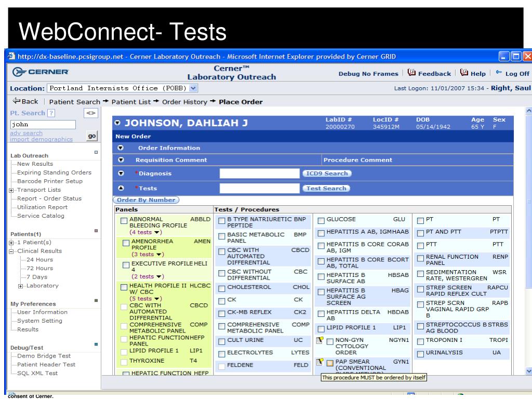Check the ABNORMAL BLEEDING PROFILE panel
The height and width of the screenshot is (399, 532).
(124, 221)
